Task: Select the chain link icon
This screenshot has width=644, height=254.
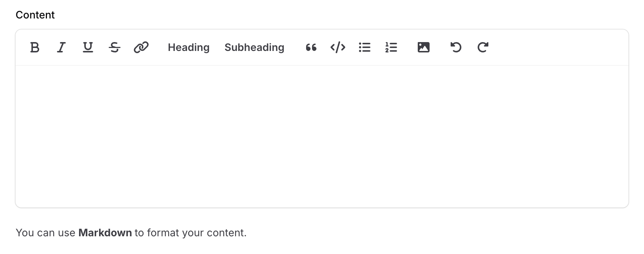Action: (142, 47)
